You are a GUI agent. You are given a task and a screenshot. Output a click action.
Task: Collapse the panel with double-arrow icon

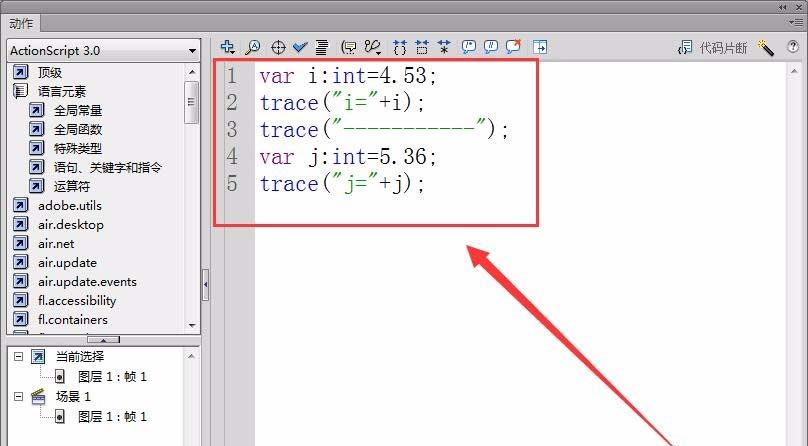[x=783, y=7]
